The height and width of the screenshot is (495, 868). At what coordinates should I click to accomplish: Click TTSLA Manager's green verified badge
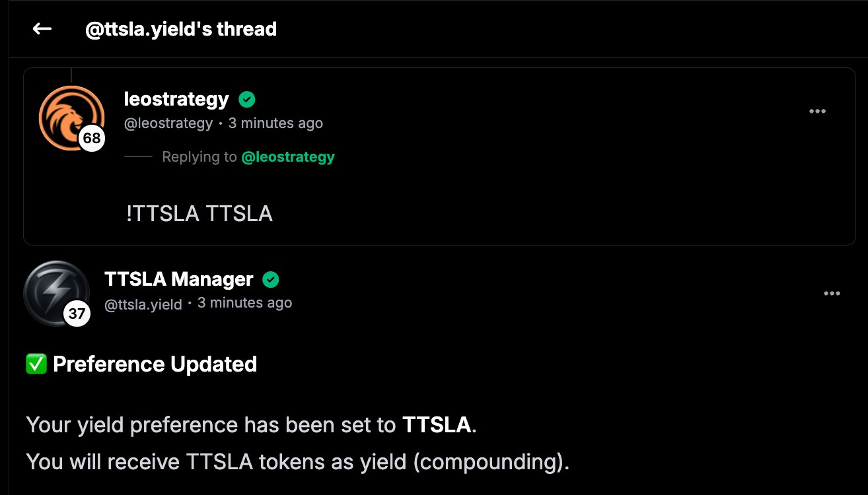pyautogui.click(x=271, y=280)
